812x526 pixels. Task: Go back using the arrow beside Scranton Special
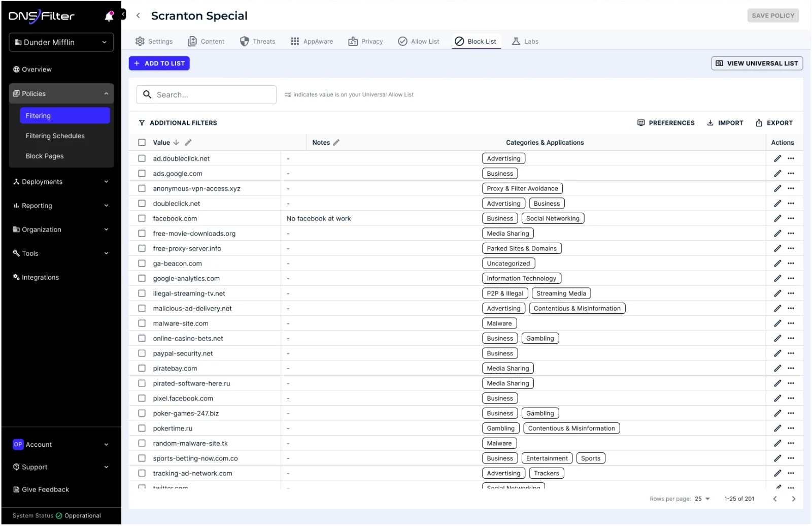point(138,16)
